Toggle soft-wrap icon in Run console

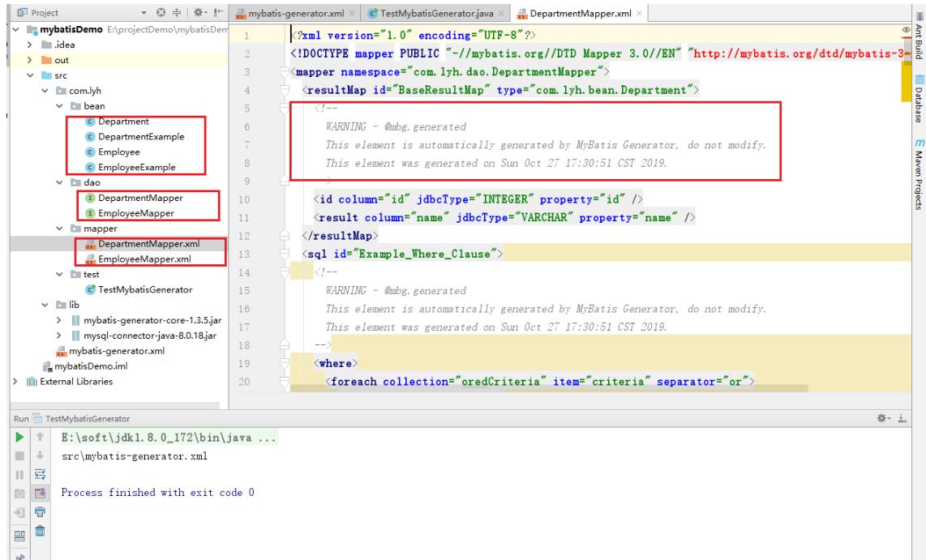coord(41,474)
